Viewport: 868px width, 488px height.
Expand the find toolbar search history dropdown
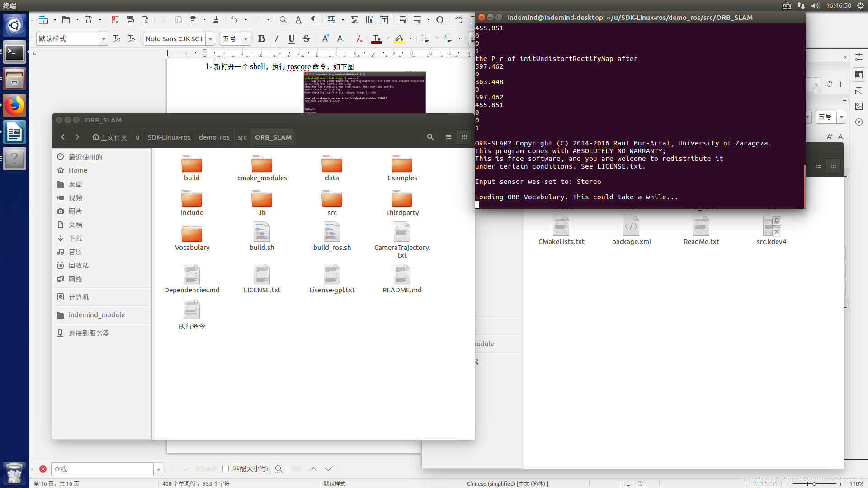point(158,469)
